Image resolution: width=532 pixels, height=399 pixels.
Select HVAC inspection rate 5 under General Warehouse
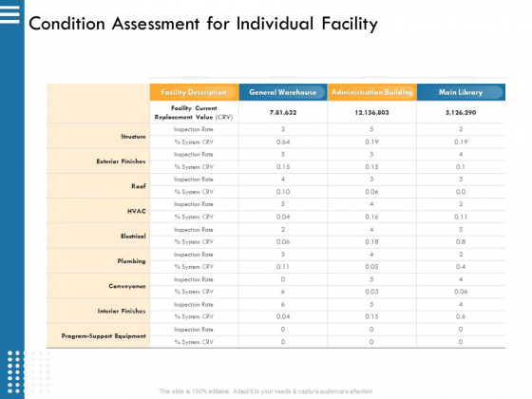(x=283, y=204)
